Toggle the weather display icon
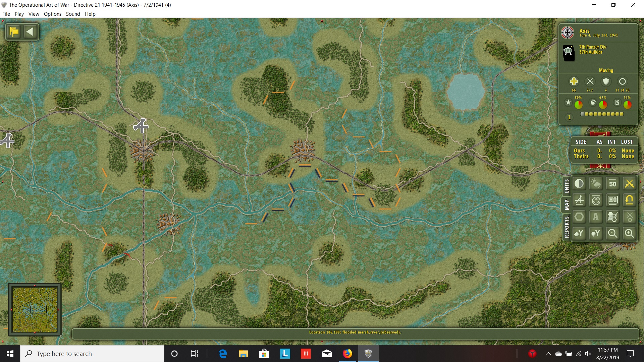 point(596,184)
